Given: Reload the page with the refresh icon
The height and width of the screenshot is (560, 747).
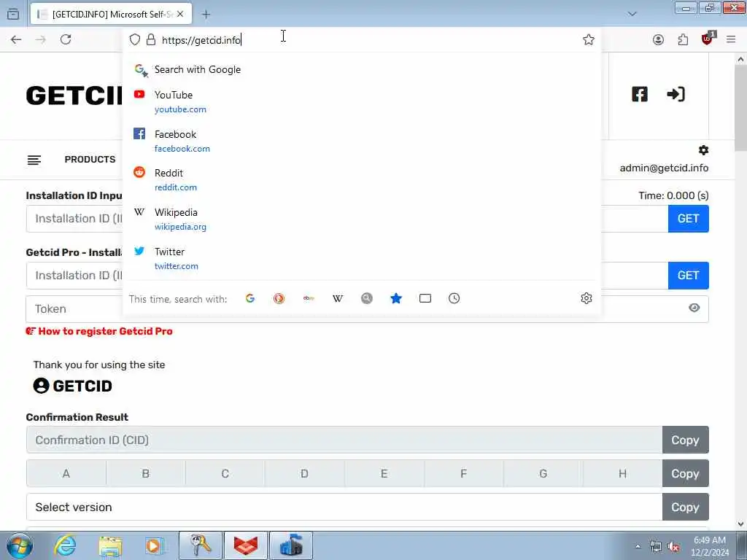Looking at the screenshot, I should [x=66, y=39].
